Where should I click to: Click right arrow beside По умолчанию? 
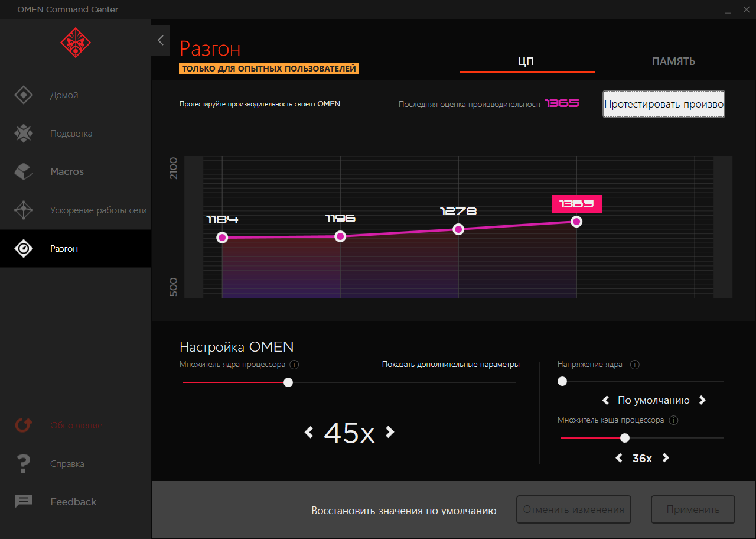[702, 400]
